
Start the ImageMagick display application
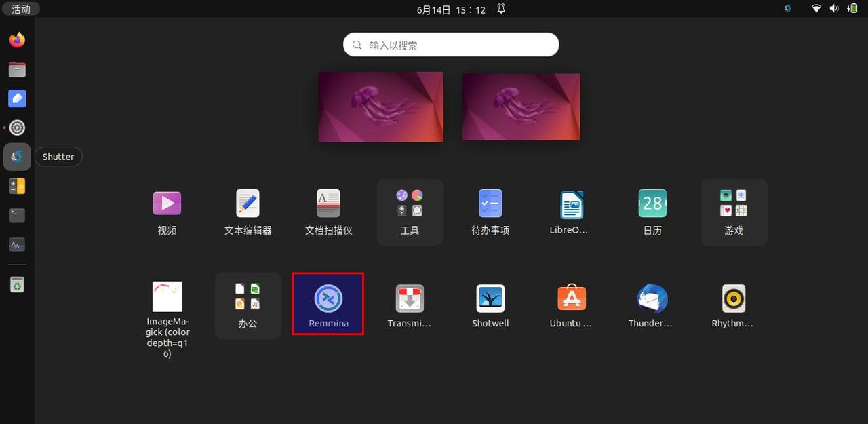(167, 297)
